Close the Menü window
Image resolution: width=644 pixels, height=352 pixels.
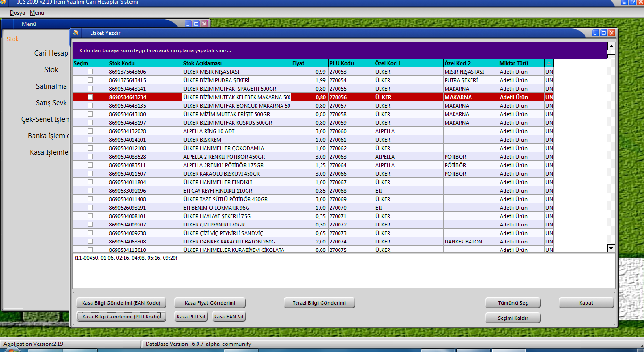[204, 24]
